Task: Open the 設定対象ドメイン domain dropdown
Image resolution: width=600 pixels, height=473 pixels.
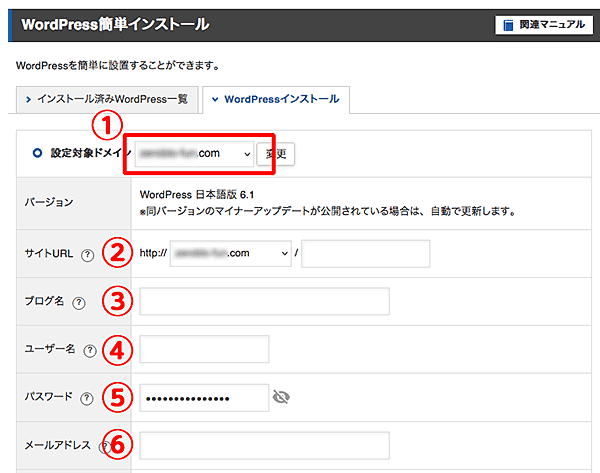Action: (194, 154)
